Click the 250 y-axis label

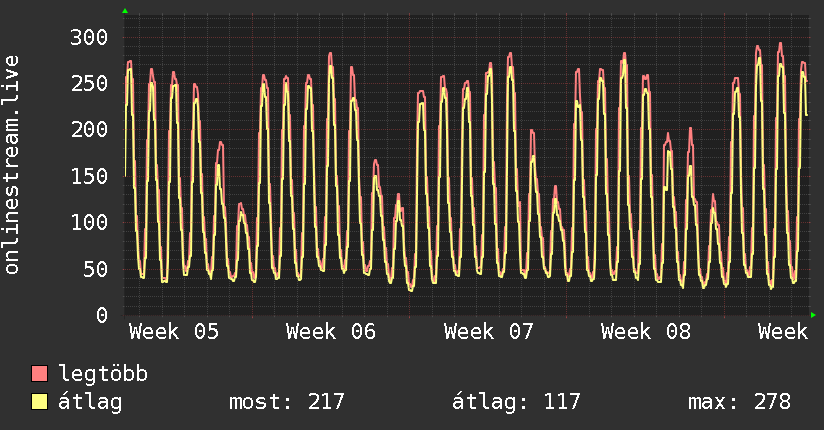point(88,84)
